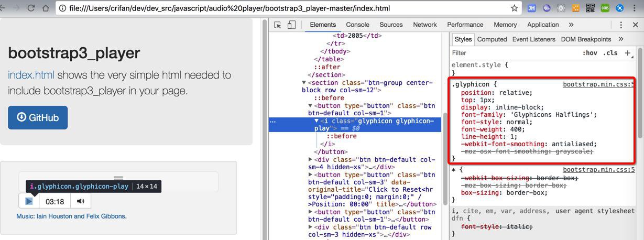Click the -webkit-font-smoothing: antialiased declaration
This screenshot has height=240, width=644.
point(529,144)
